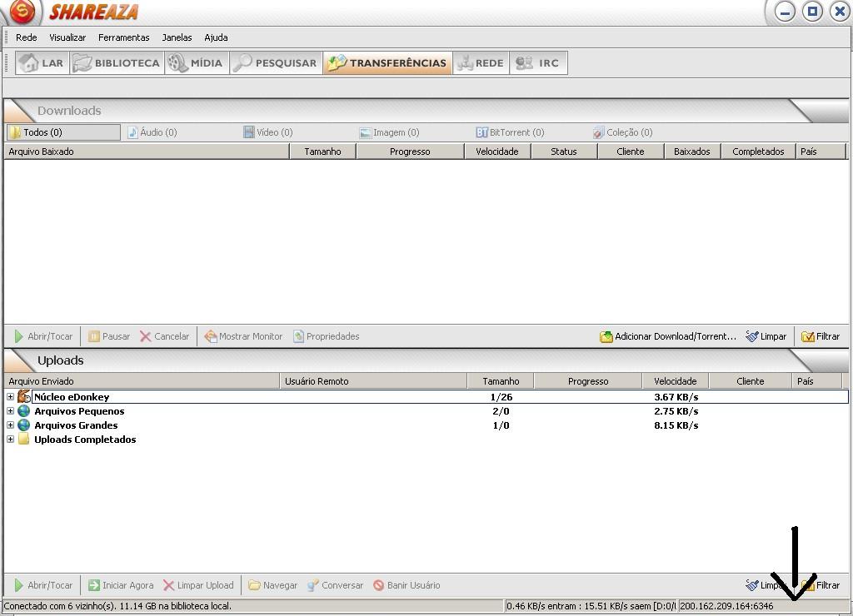
Task: Click the Shareaza logo icon
Action: click(23, 12)
